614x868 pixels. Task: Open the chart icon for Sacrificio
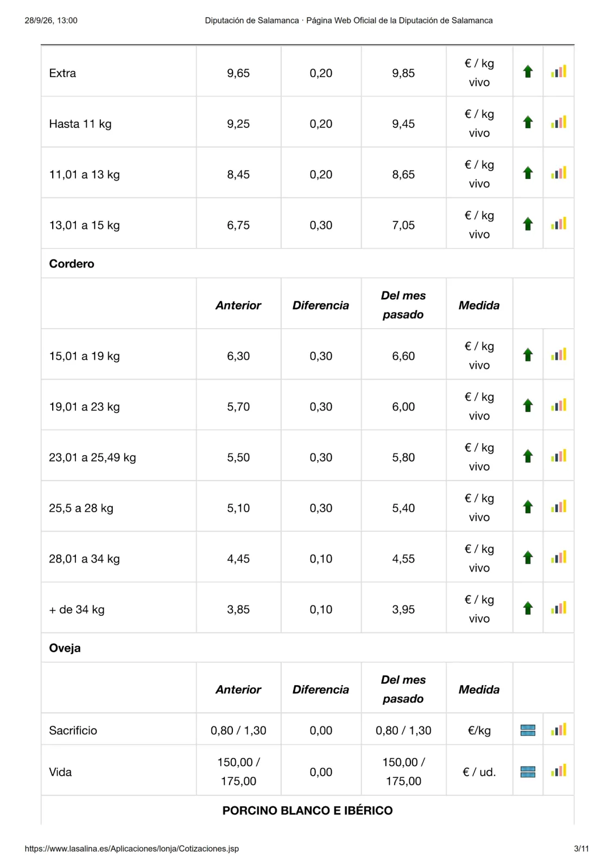click(x=559, y=729)
